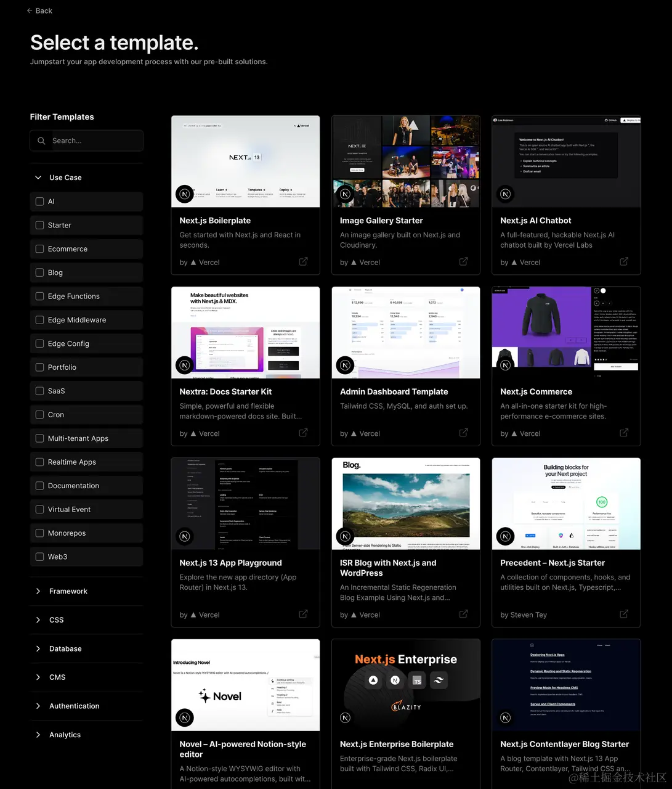Tick the Virtual Event checkbox
The height and width of the screenshot is (789, 672).
[40, 509]
